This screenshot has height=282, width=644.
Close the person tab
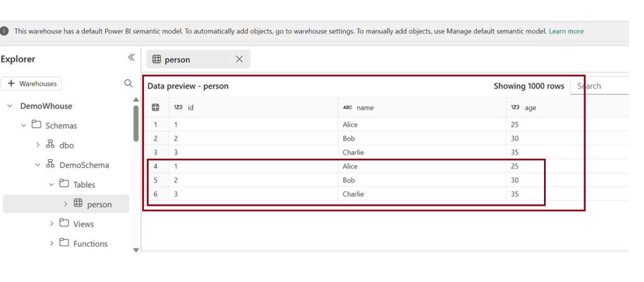(239, 59)
